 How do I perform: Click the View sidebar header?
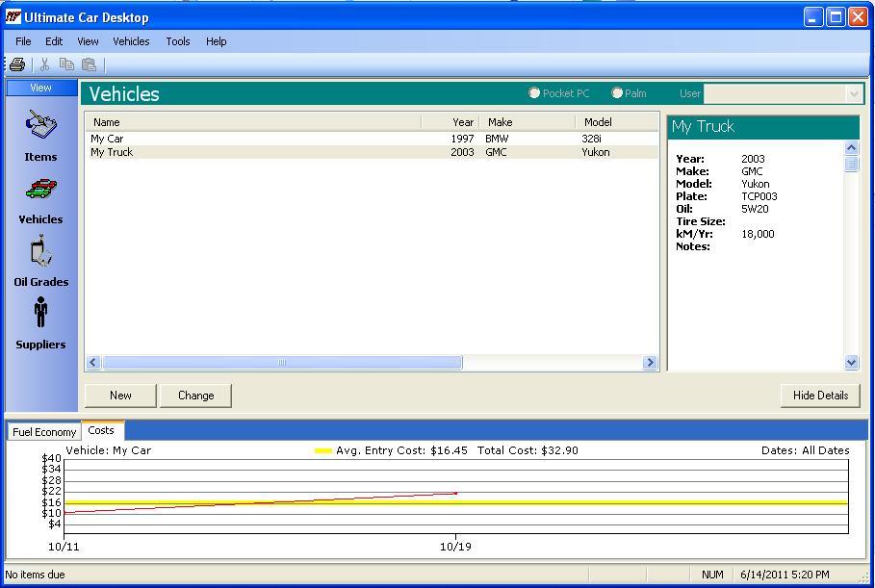pos(41,88)
